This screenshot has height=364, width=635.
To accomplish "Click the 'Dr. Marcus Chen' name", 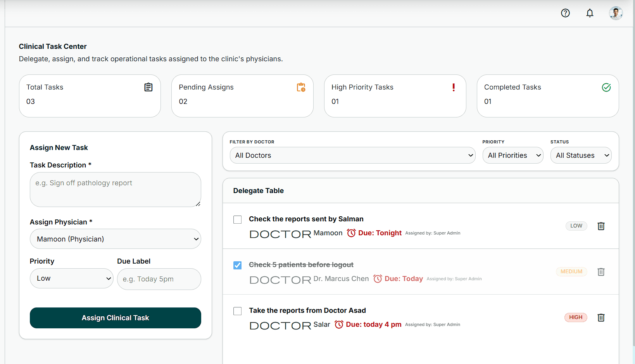I will 341,279.
